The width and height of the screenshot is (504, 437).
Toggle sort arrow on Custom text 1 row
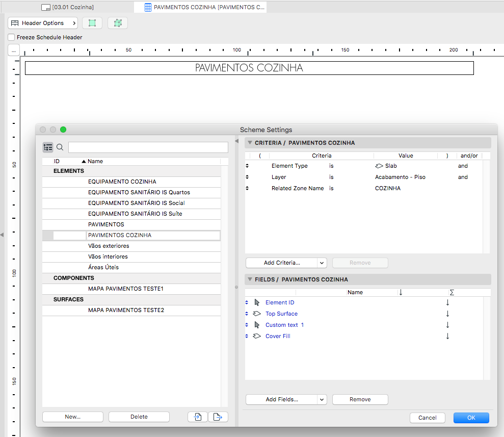point(447,325)
